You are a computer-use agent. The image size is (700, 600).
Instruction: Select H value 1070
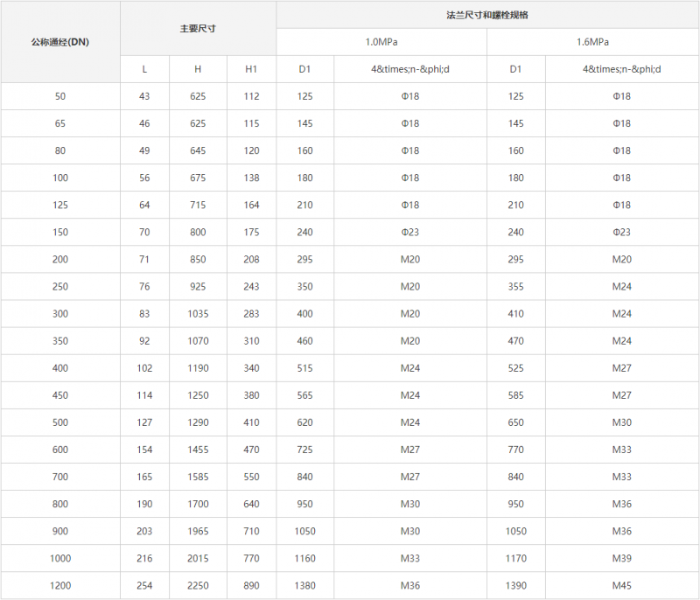pyautogui.click(x=198, y=341)
